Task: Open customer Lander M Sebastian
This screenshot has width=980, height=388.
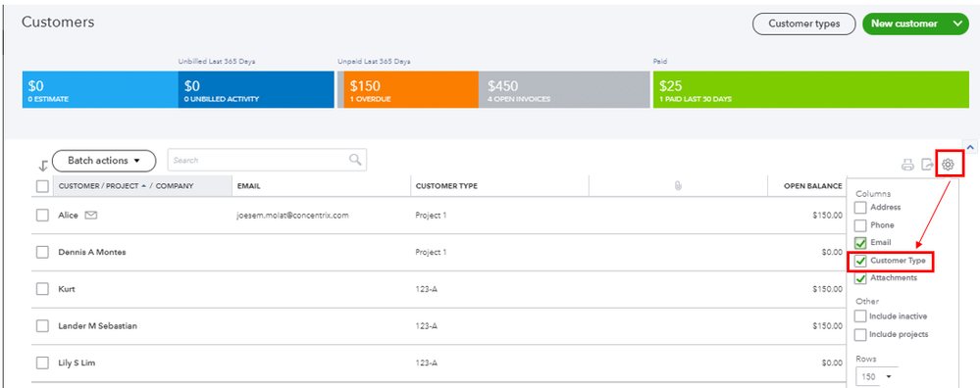Action: point(97,326)
